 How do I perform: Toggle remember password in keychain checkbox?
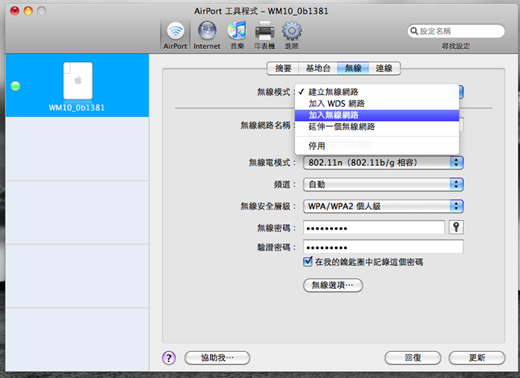click(308, 261)
